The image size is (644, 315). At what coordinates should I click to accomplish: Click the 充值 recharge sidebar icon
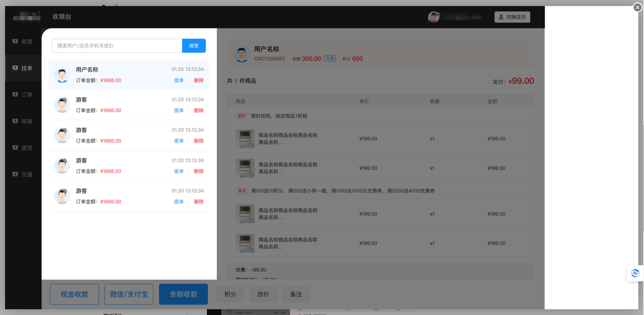click(x=15, y=174)
